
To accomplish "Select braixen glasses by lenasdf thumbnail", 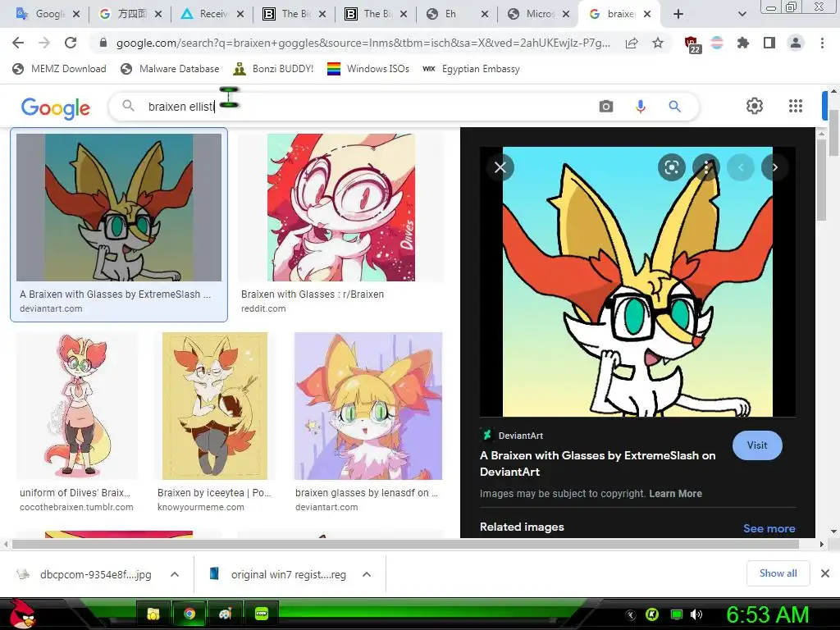I will pos(368,405).
